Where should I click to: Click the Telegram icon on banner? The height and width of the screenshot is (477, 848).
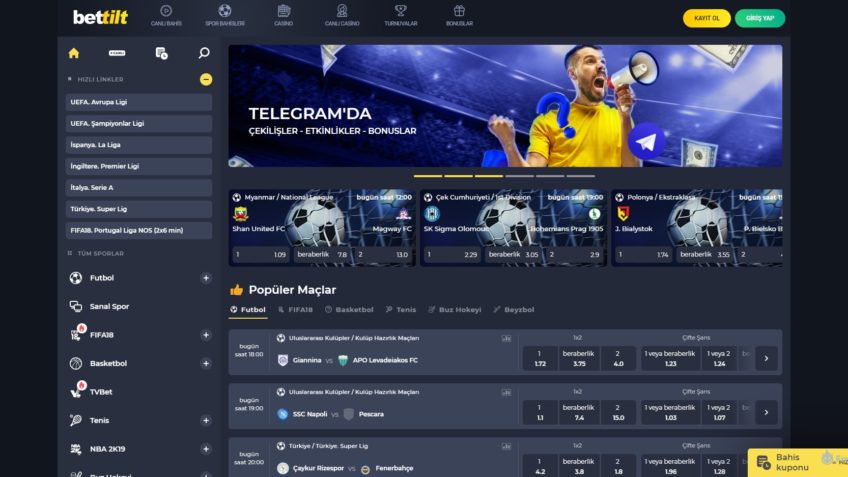(x=646, y=142)
